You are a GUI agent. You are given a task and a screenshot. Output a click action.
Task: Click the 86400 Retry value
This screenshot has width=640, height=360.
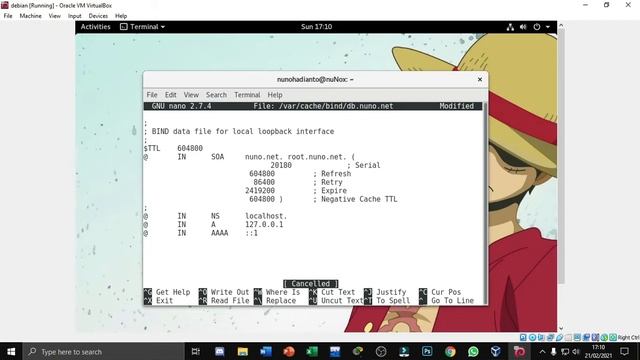[x=264, y=182]
